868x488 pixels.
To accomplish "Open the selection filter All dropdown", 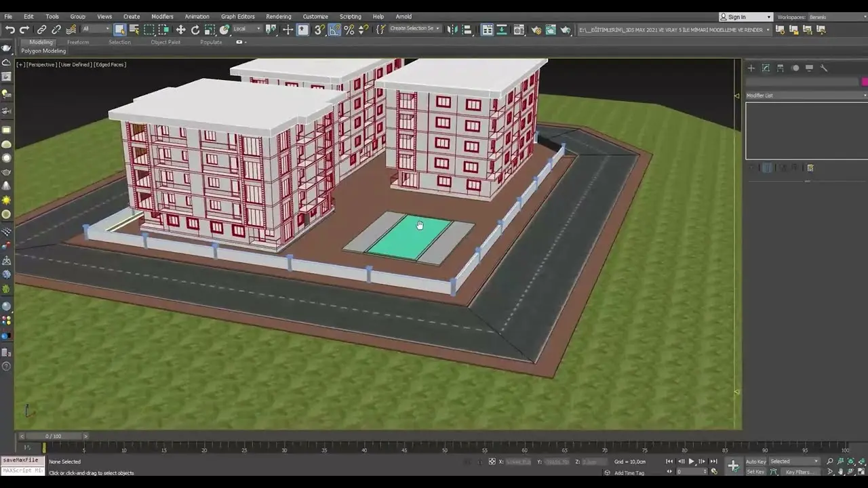I will [x=95, y=29].
